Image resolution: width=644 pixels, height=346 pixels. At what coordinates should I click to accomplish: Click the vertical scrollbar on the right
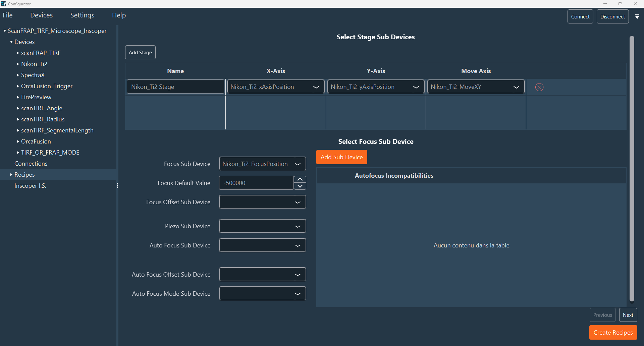pos(632,168)
